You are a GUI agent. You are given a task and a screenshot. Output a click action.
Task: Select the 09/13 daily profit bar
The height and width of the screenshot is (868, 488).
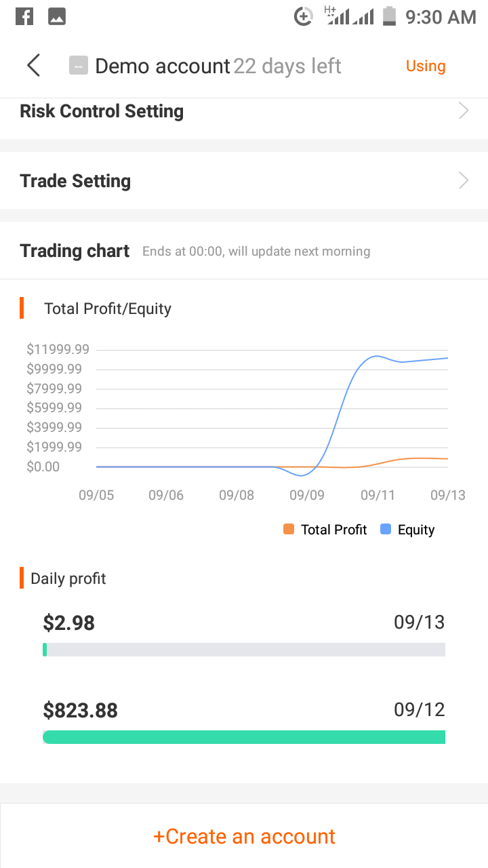244,650
